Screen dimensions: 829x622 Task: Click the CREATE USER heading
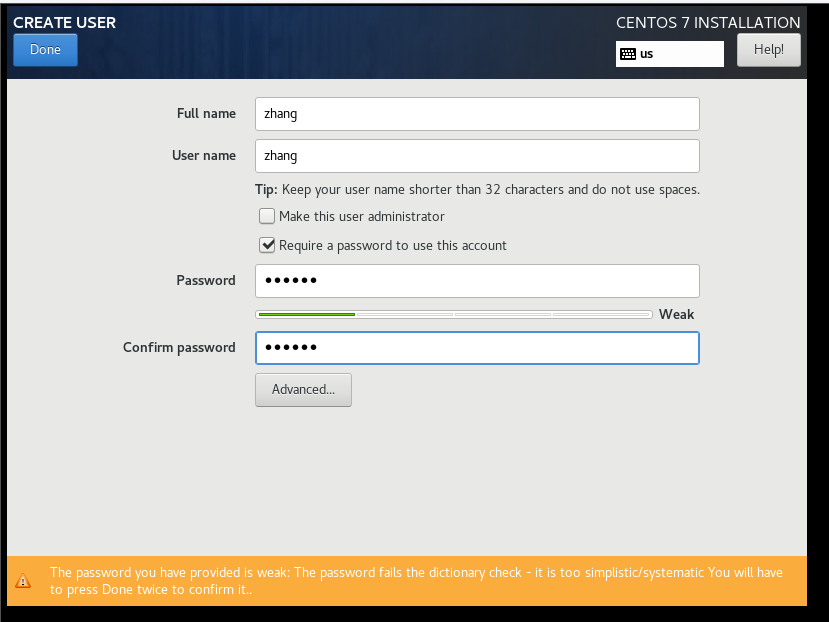pos(65,23)
